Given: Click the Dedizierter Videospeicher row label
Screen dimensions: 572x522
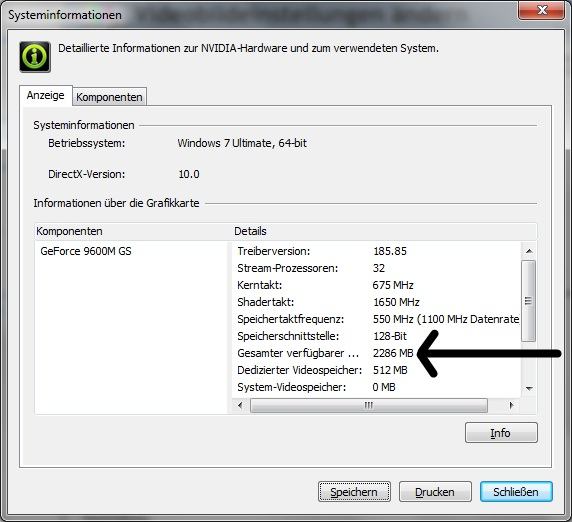Looking at the screenshot, I should click(x=299, y=370).
